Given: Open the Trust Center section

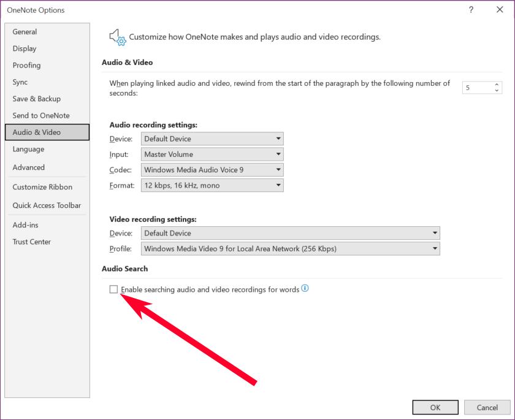Looking at the screenshot, I should tap(32, 242).
